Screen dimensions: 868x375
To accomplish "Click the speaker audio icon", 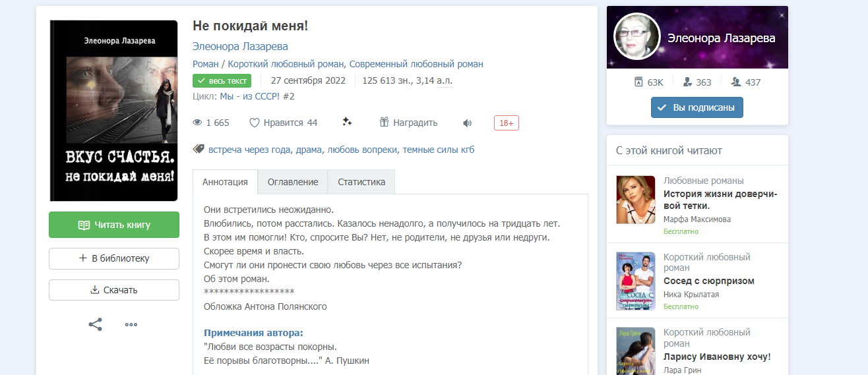I will click(x=467, y=123).
